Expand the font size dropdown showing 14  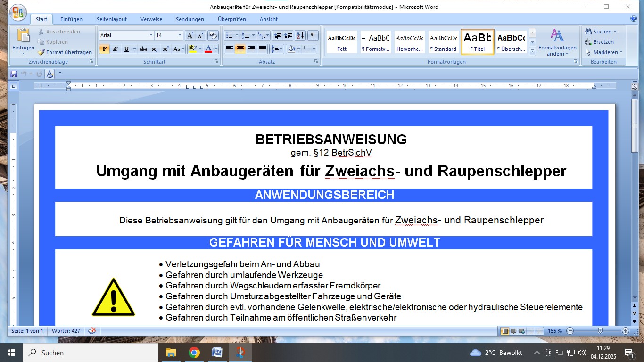180,35
